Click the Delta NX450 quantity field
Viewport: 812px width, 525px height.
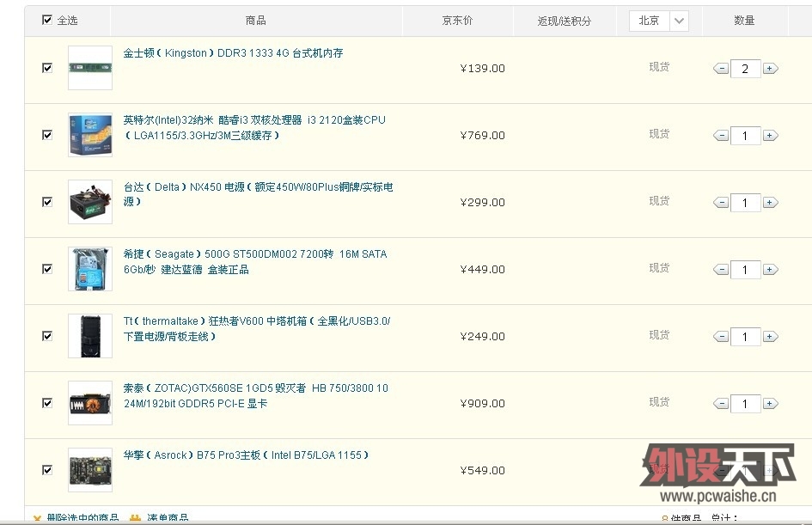click(x=745, y=203)
